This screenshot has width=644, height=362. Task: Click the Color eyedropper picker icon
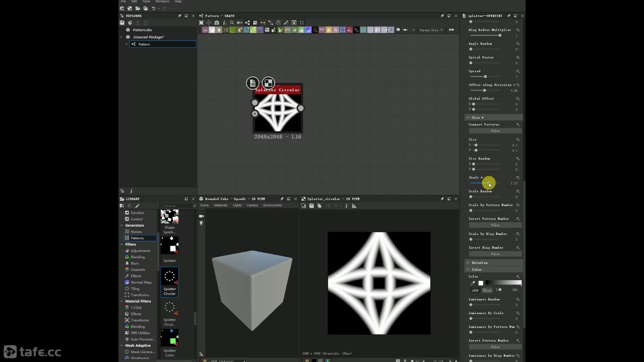pyautogui.click(x=473, y=283)
